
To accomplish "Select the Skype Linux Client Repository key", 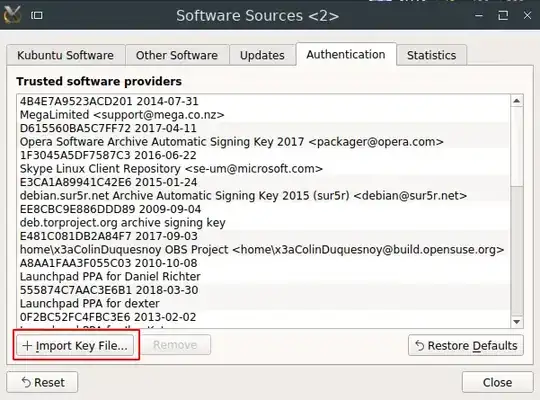I will (264, 162).
